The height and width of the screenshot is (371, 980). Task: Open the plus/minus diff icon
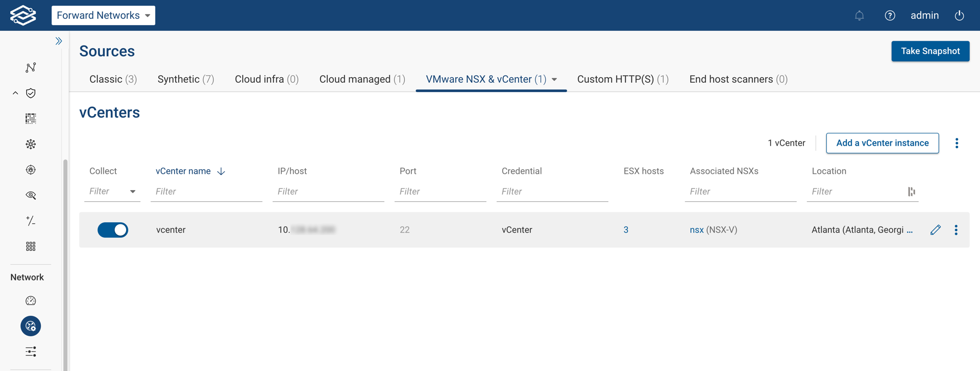pos(31,221)
